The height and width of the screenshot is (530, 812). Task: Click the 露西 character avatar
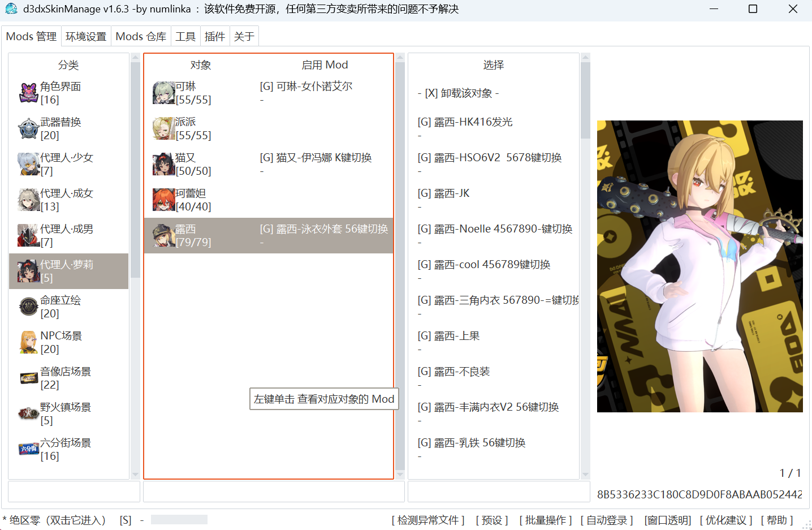click(x=163, y=235)
